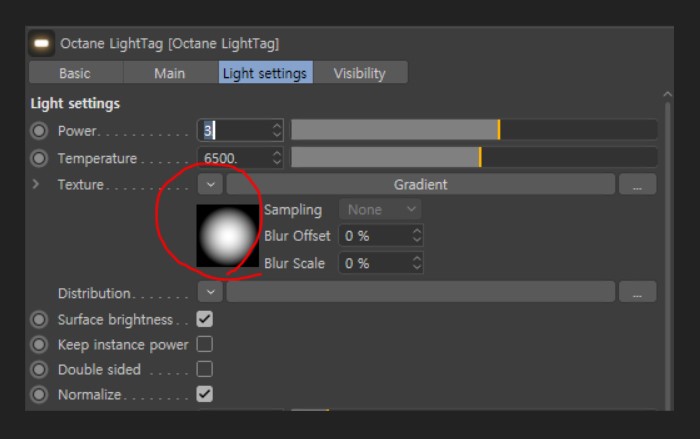Toggle the Temperature animation dot
Image resolution: width=700 pixels, height=439 pixels.
(x=39, y=158)
